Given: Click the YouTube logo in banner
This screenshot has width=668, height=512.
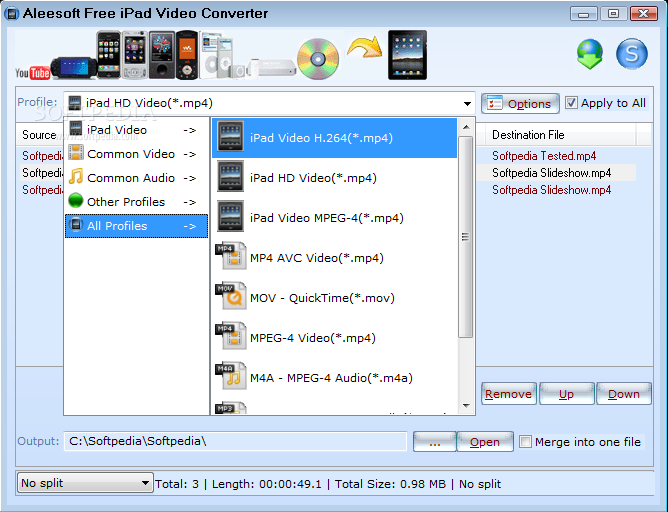Looking at the screenshot, I should click(32, 73).
